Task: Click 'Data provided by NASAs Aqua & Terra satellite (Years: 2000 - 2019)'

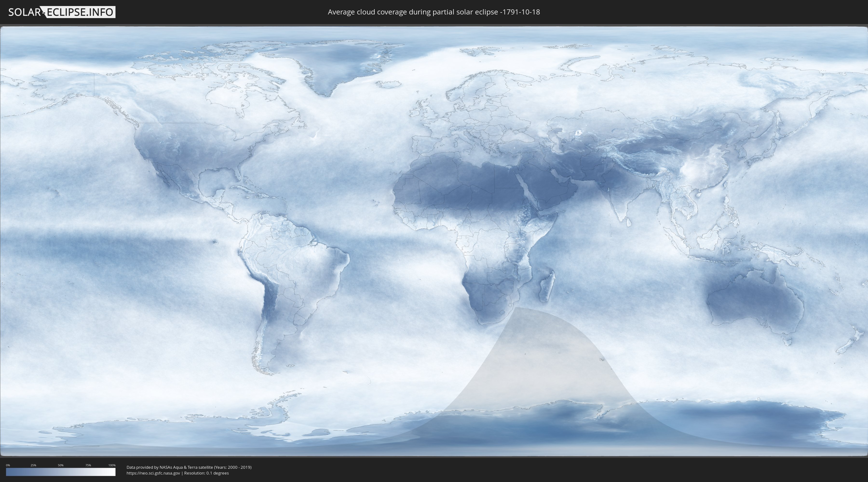Action: (x=189, y=467)
